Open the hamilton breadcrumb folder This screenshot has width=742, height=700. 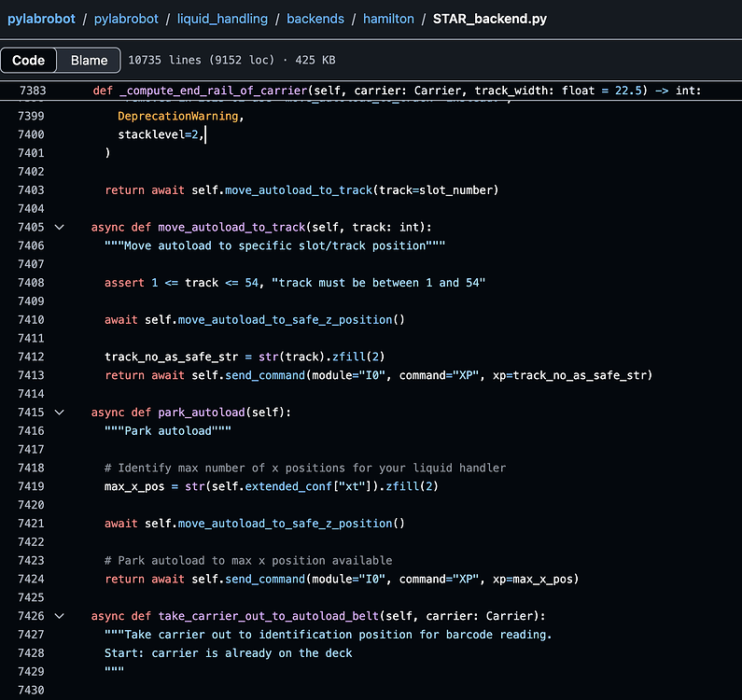[388, 19]
